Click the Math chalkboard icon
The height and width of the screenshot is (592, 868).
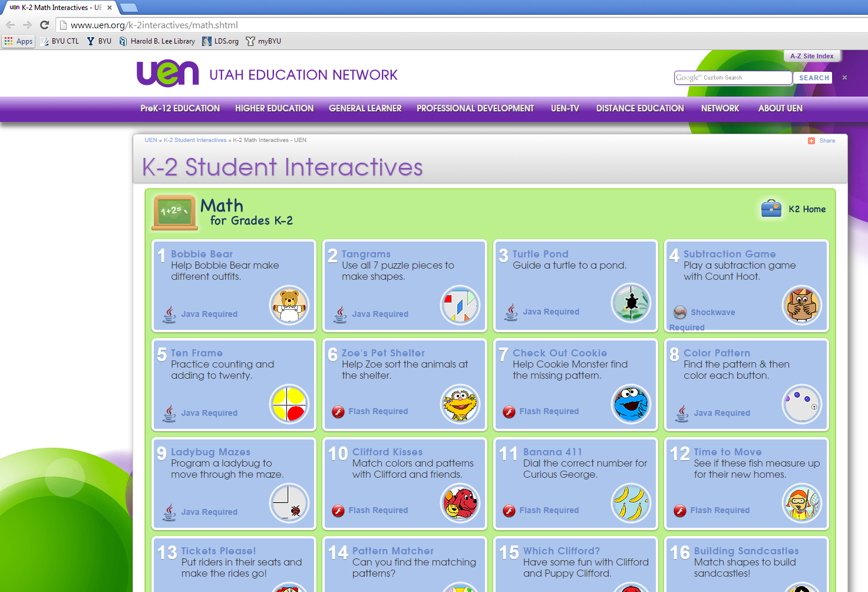pyautogui.click(x=174, y=212)
